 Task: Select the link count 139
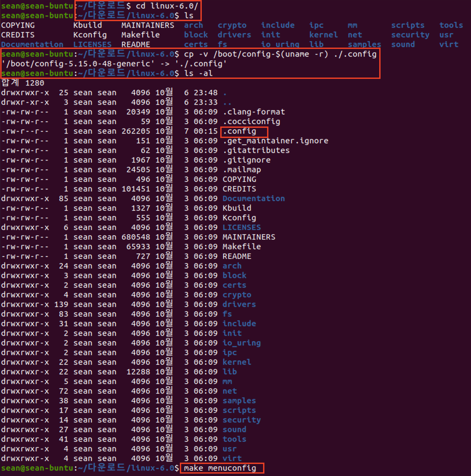point(61,305)
